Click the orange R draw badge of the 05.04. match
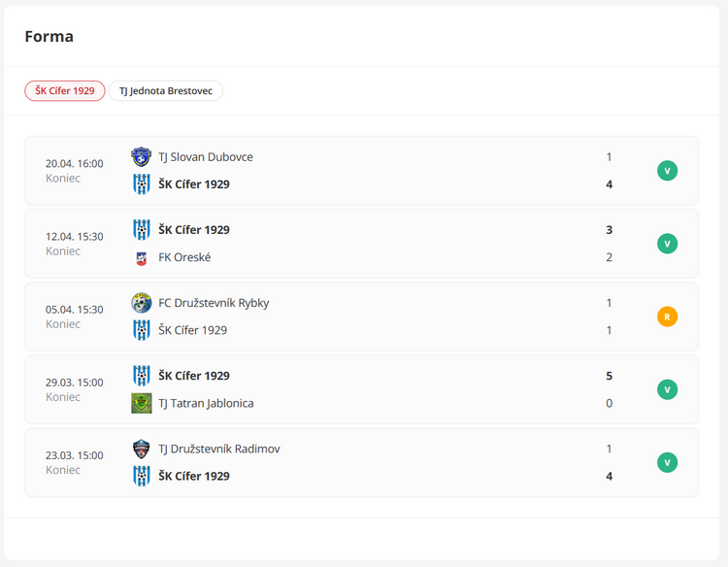Screen dimensions: 728x567 (x=667, y=317)
